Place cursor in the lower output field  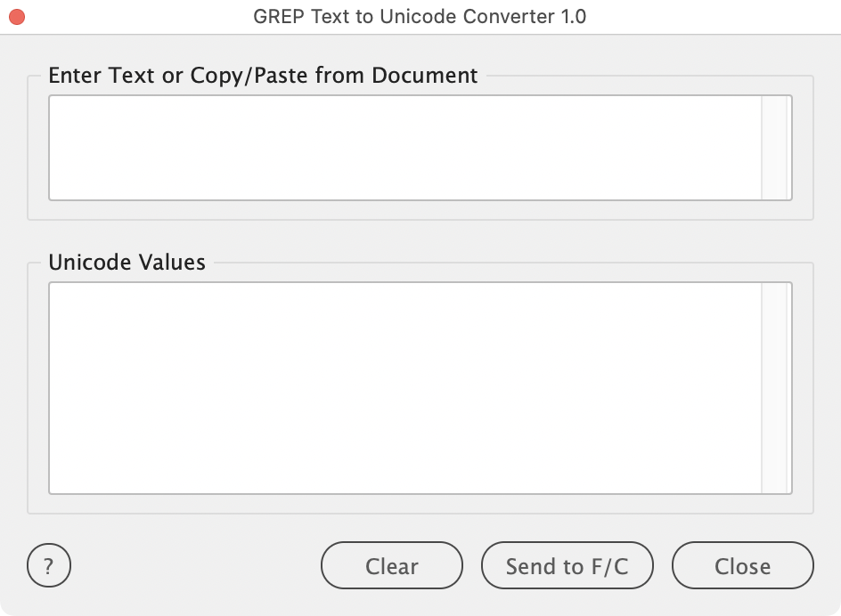coord(405,388)
